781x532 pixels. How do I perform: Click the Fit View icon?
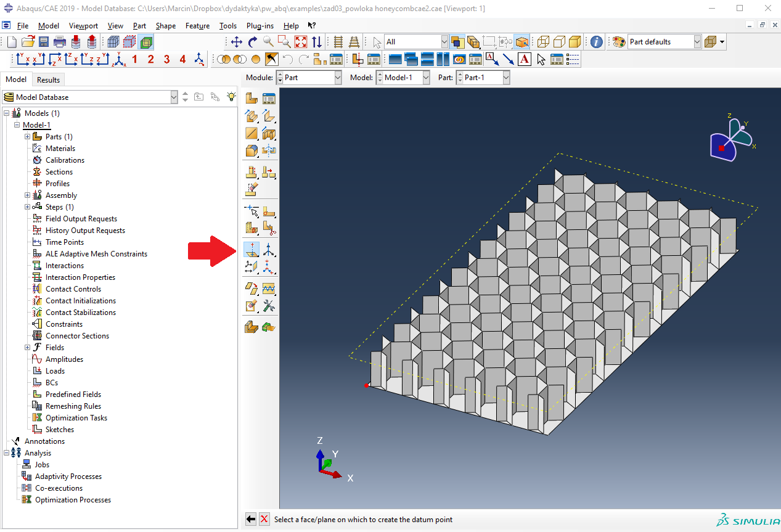[301, 42]
